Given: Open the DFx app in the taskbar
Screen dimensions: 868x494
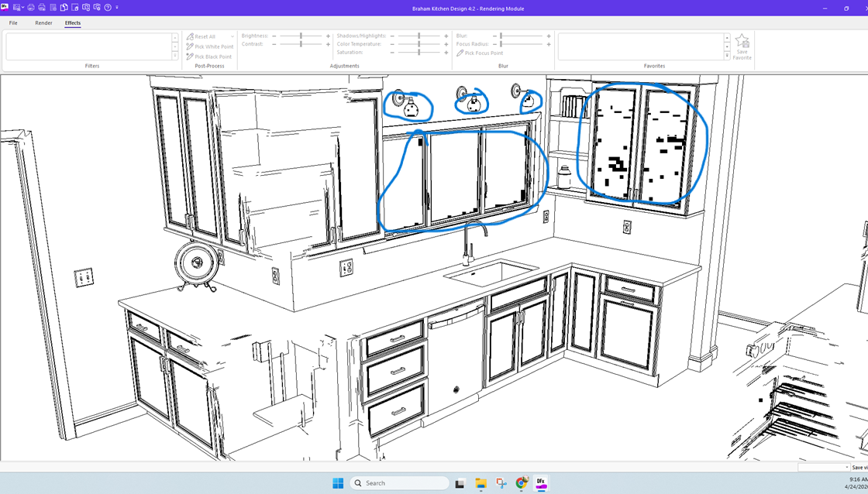Looking at the screenshot, I should (x=541, y=483).
